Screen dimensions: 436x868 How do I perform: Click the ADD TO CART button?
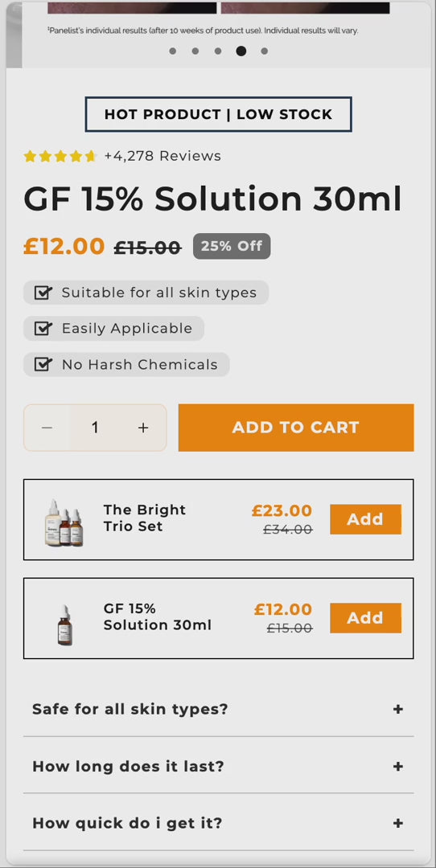point(296,428)
